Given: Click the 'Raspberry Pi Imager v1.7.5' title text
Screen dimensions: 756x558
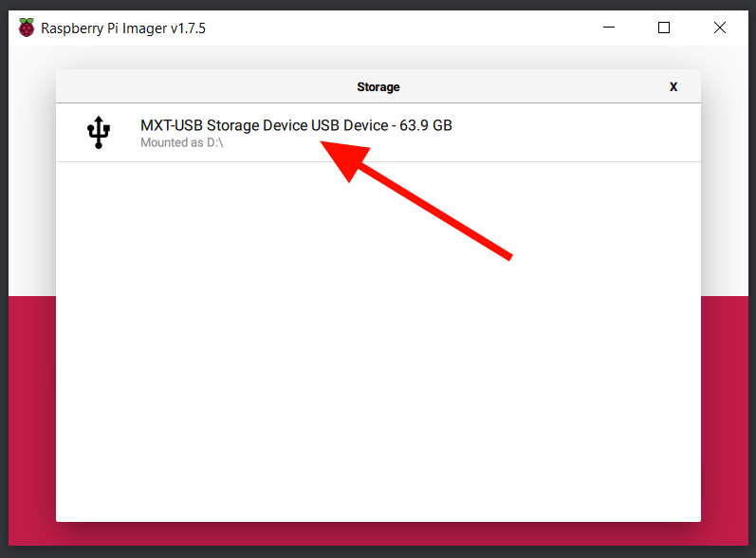Looking at the screenshot, I should click(123, 28).
